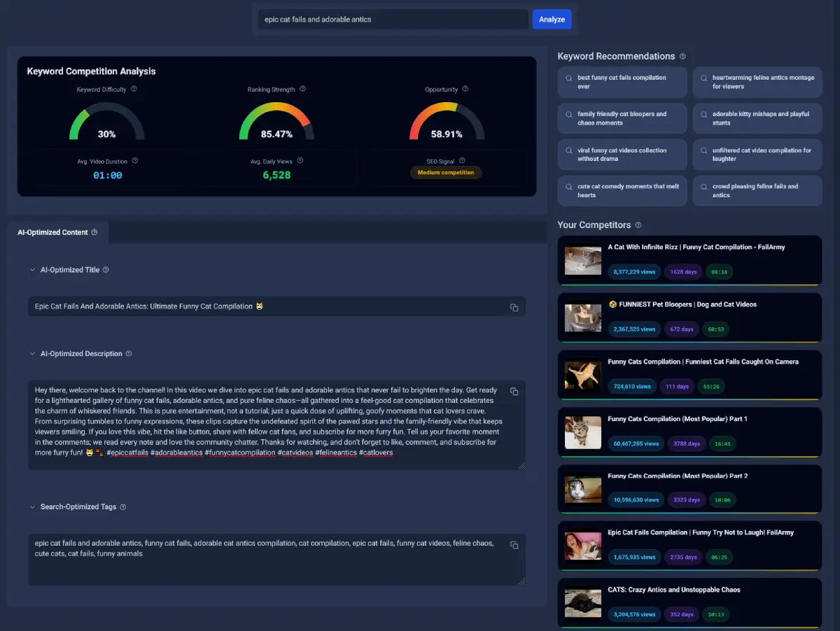840x631 pixels.
Task: Switch to the AI-Optimized Content tab
Action: pyautogui.click(x=54, y=232)
